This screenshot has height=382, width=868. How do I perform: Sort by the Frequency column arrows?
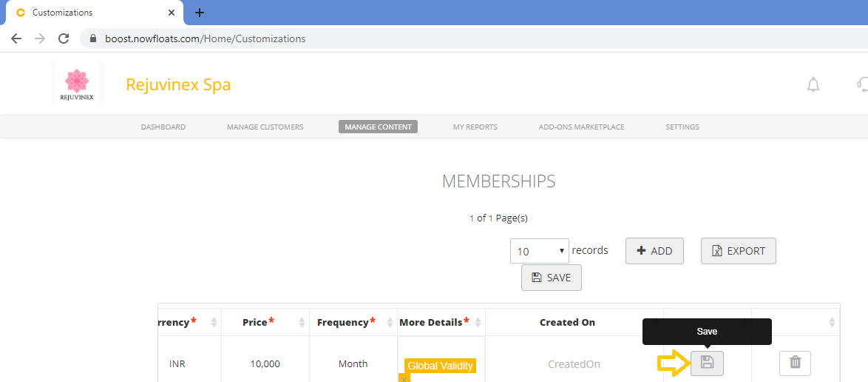390,322
